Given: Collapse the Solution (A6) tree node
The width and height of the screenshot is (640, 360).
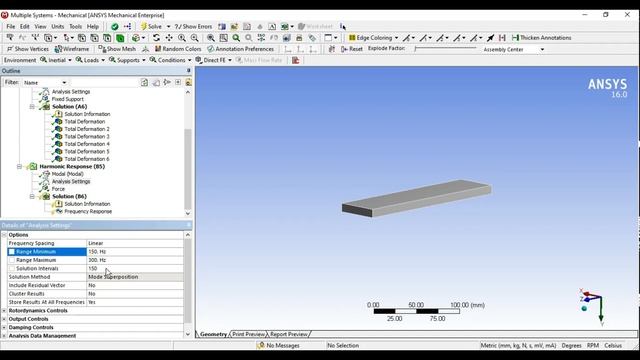Looking at the screenshot, I should tap(32, 107).
